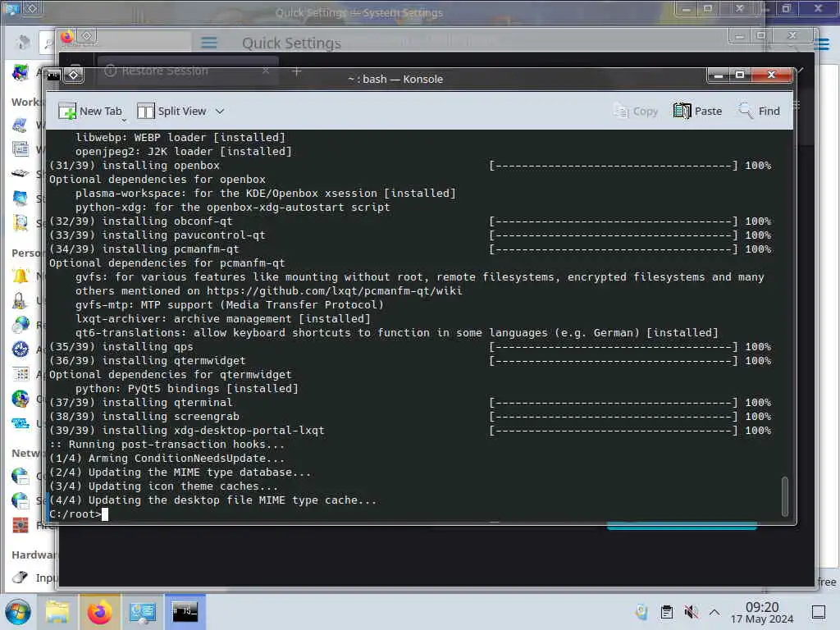The width and height of the screenshot is (840, 630).
Task: Open Appearance in System Settings sidebar
Action: pos(21,72)
